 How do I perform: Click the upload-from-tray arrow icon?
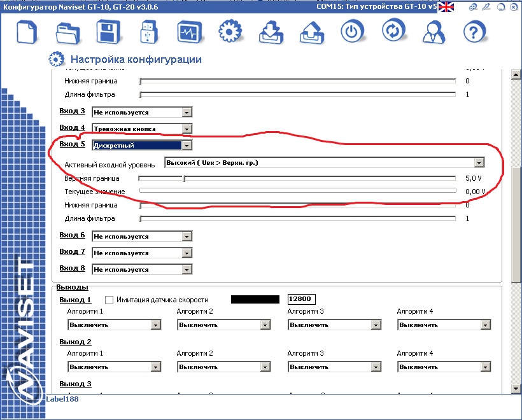[x=310, y=32]
